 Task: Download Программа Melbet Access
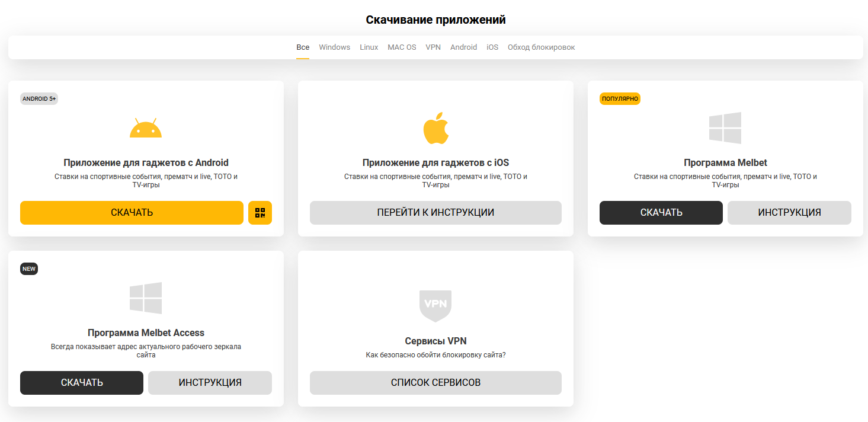click(x=81, y=383)
